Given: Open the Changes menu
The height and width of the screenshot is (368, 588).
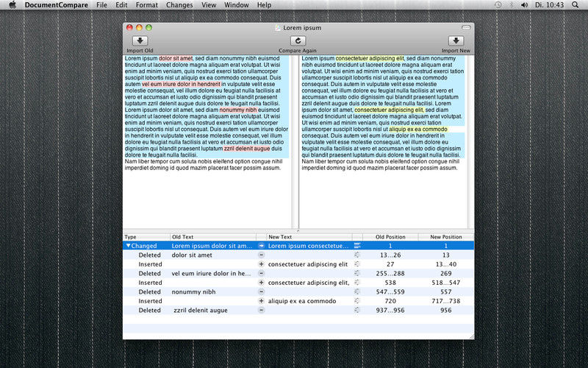Looking at the screenshot, I should point(179,5).
